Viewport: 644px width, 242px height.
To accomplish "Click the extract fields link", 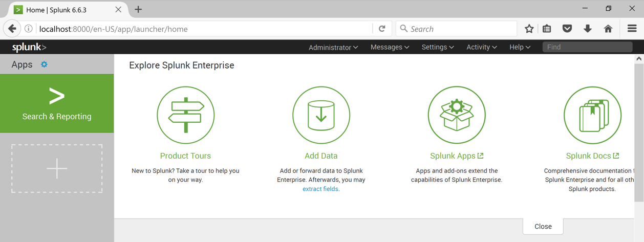I will (320, 189).
